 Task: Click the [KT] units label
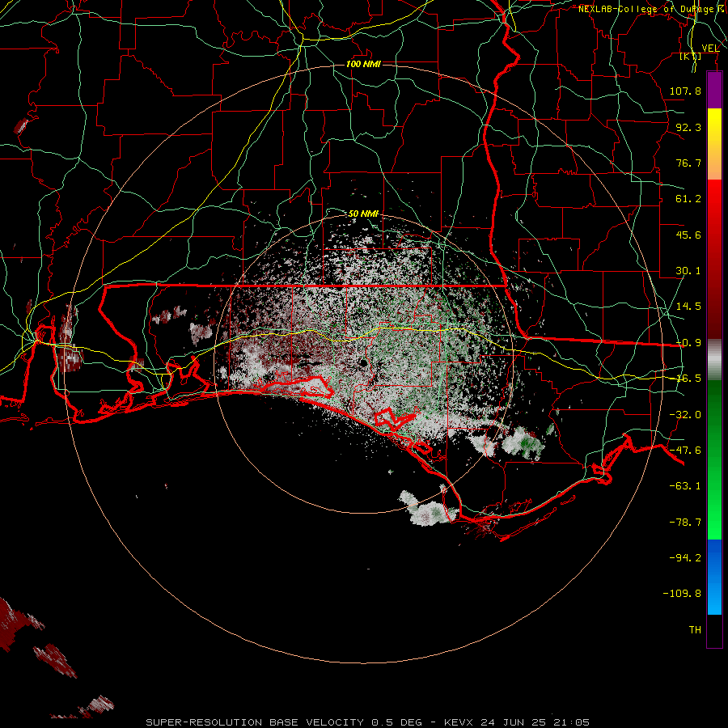click(x=691, y=56)
